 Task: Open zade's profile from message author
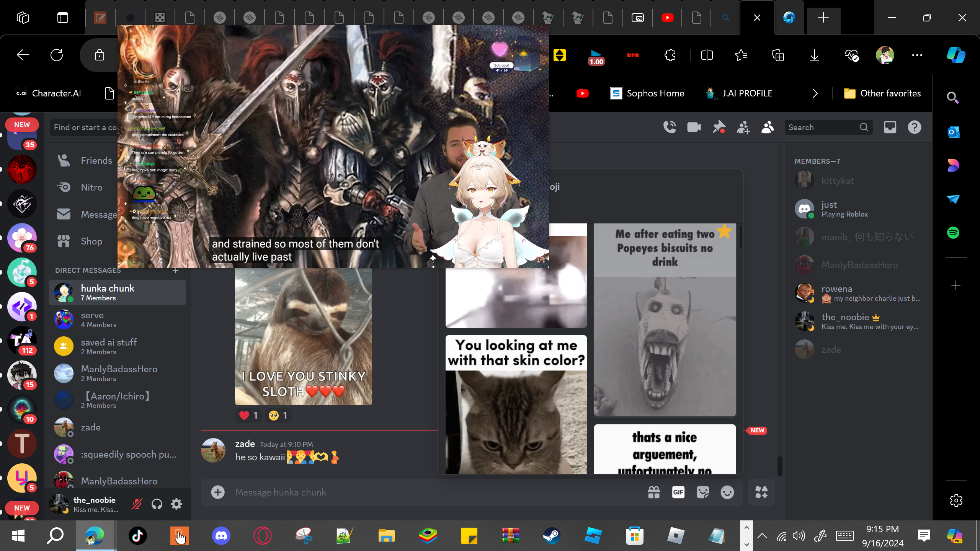245,444
